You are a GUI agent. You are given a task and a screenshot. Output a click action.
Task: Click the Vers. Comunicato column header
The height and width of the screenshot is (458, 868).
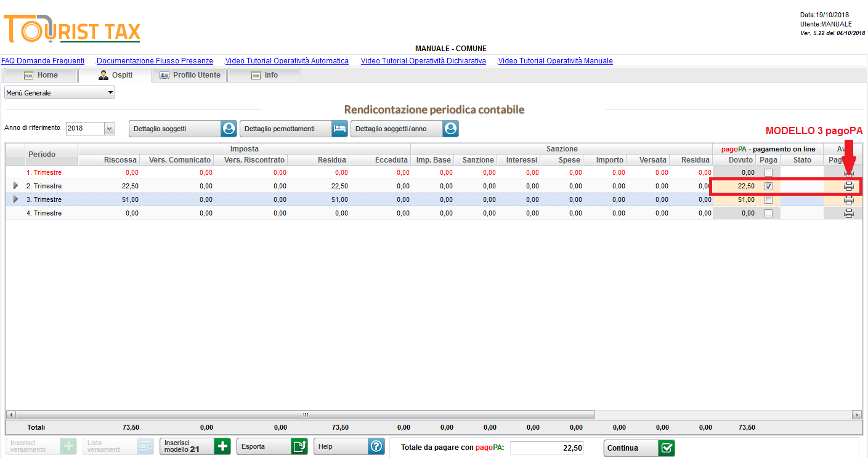[177, 160]
